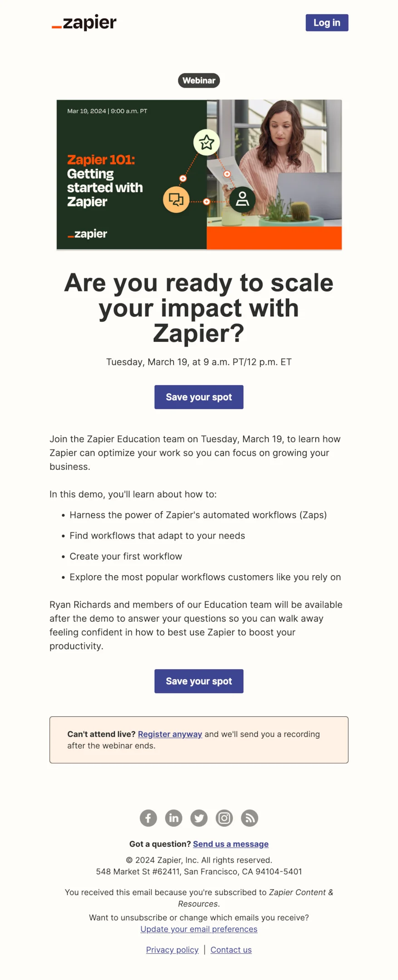Click the webinar banner image

[x=198, y=174]
